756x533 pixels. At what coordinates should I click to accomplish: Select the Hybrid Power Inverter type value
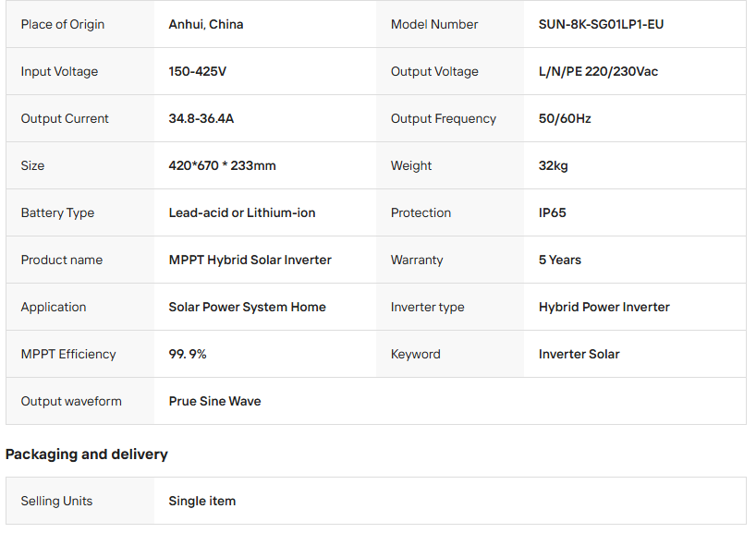604,307
